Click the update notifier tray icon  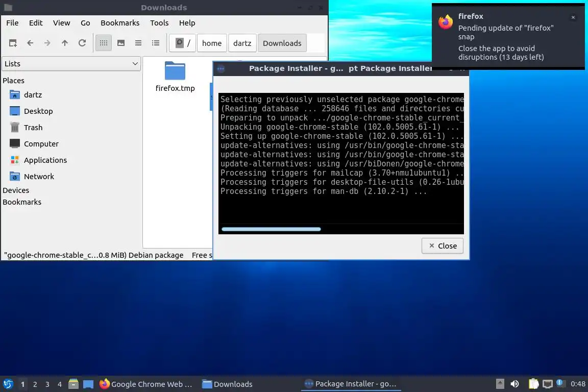(560, 383)
